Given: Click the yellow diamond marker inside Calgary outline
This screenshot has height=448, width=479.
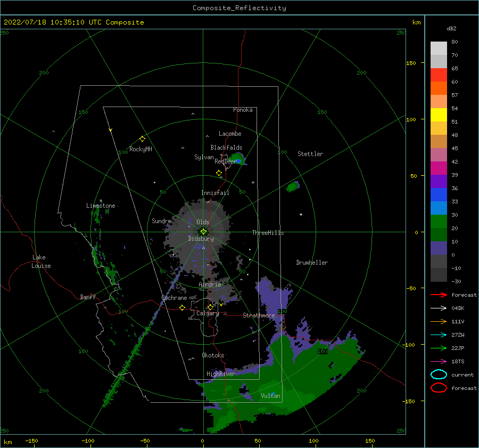Looking at the screenshot, I should point(210,307).
